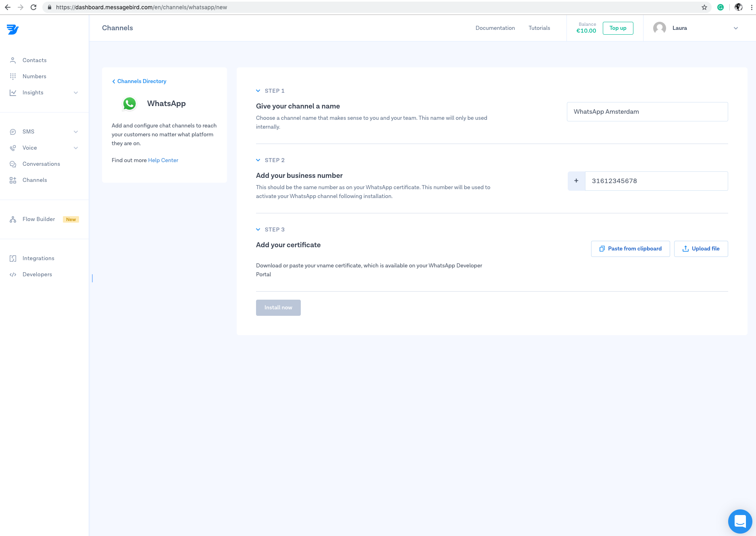Click the Laura username text
This screenshot has width=756, height=536.
pos(679,28)
